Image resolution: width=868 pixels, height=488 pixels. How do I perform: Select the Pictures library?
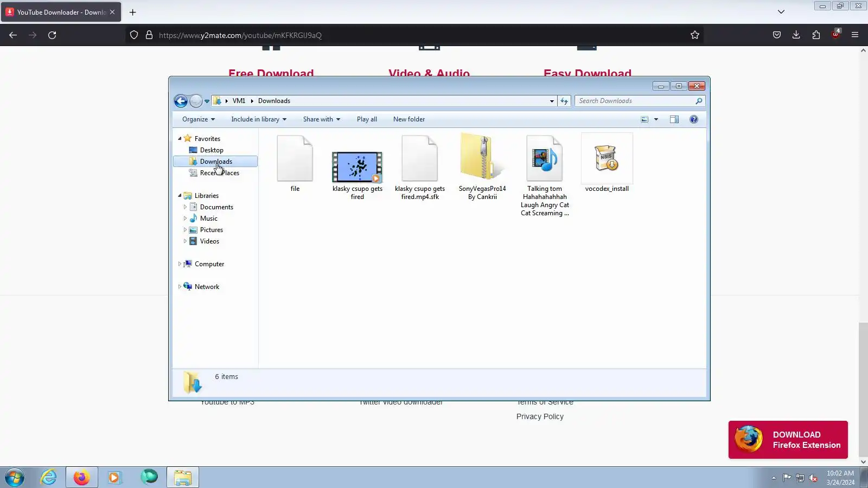(x=211, y=230)
